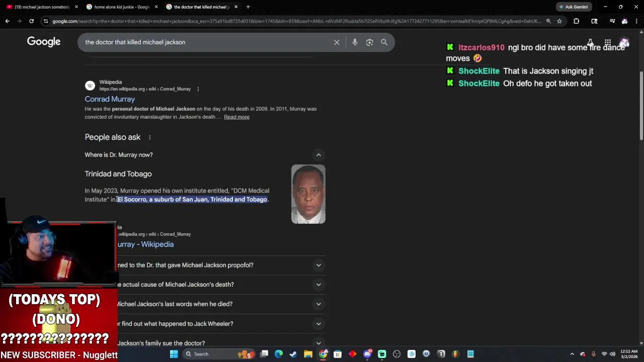Open a new browser tab

coord(248,7)
